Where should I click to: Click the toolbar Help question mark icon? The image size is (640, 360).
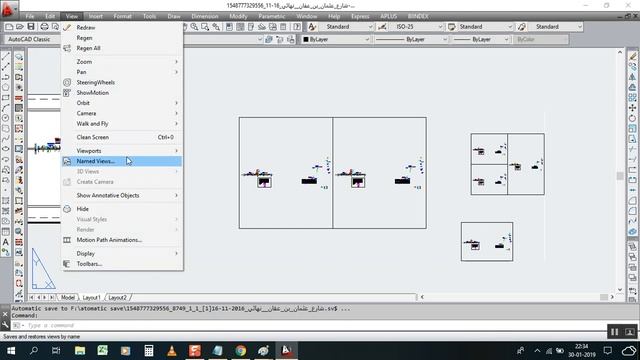click(x=297, y=27)
